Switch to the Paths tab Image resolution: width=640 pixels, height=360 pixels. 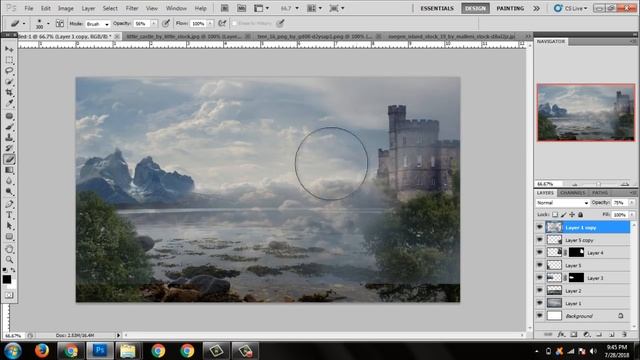point(600,193)
